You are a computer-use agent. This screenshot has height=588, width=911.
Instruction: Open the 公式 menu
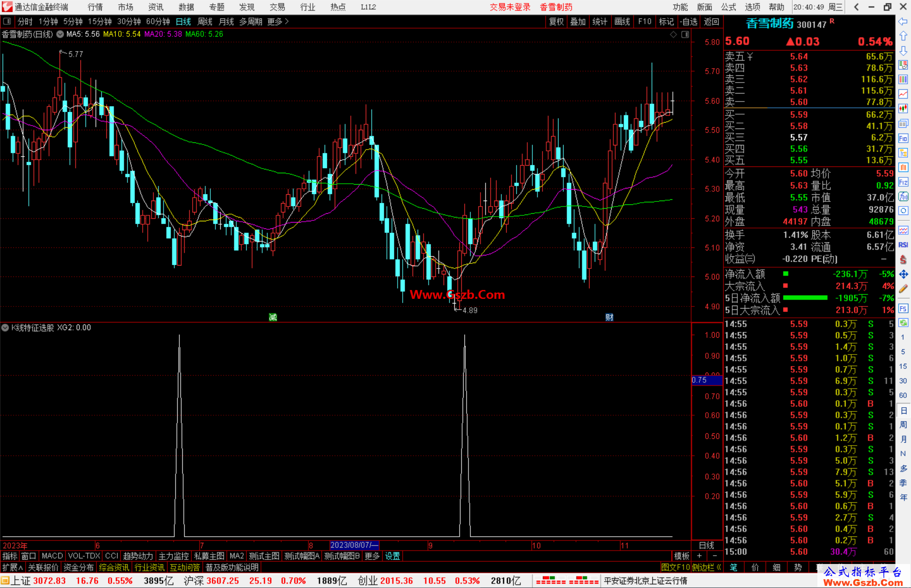(728, 7)
